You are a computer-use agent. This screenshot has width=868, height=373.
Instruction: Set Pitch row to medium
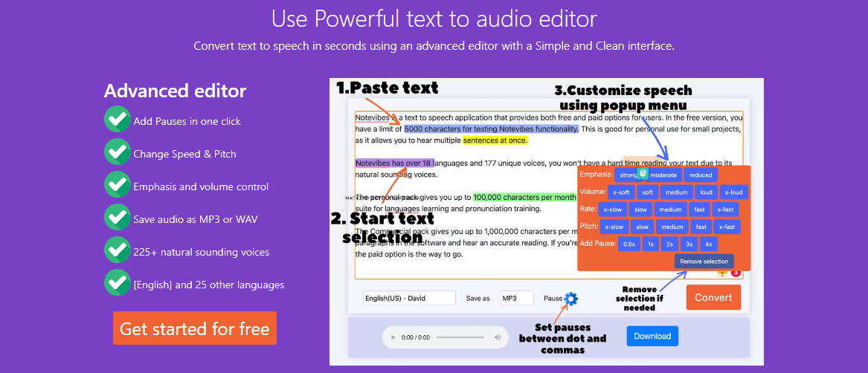672,227
